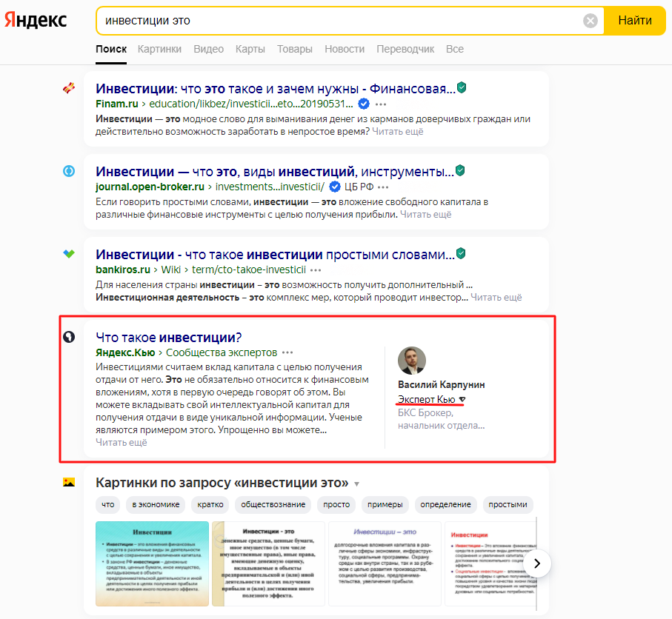The width and height of the screenshot is (672, 619).
Task: Click the Finam.ru domain link
Action: point(116,104)
